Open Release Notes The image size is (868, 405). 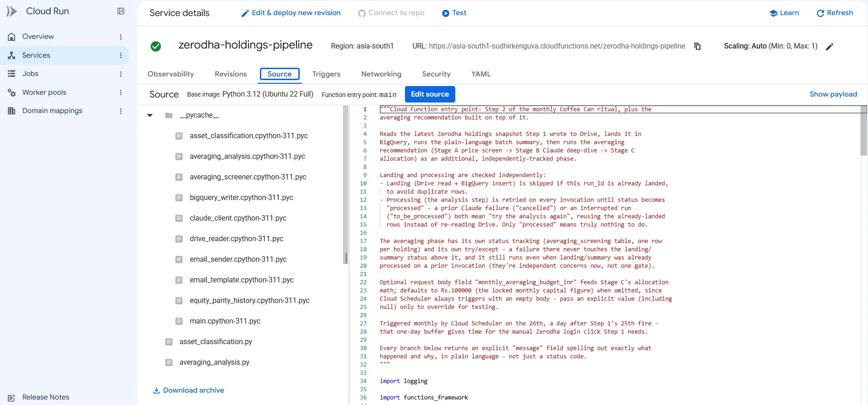46,397
